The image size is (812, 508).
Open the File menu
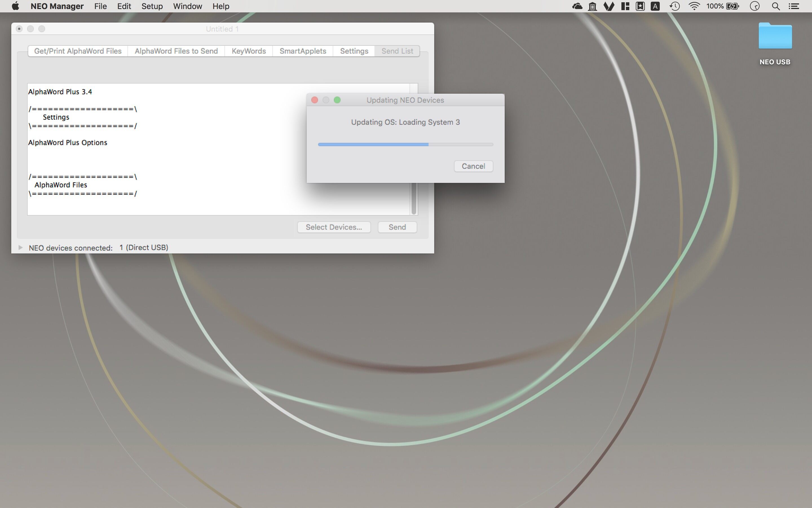(100, 6)
